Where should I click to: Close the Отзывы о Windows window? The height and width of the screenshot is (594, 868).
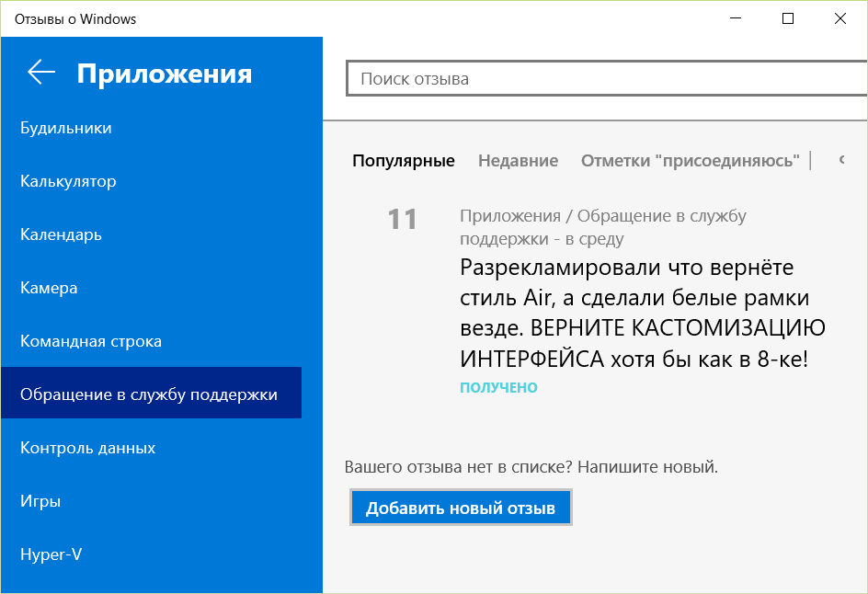point(839,18)
